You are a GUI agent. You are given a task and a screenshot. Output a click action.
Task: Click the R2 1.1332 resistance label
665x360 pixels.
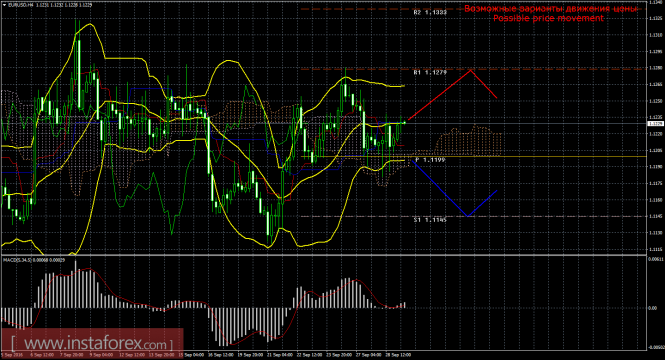(x=430, y=13)
